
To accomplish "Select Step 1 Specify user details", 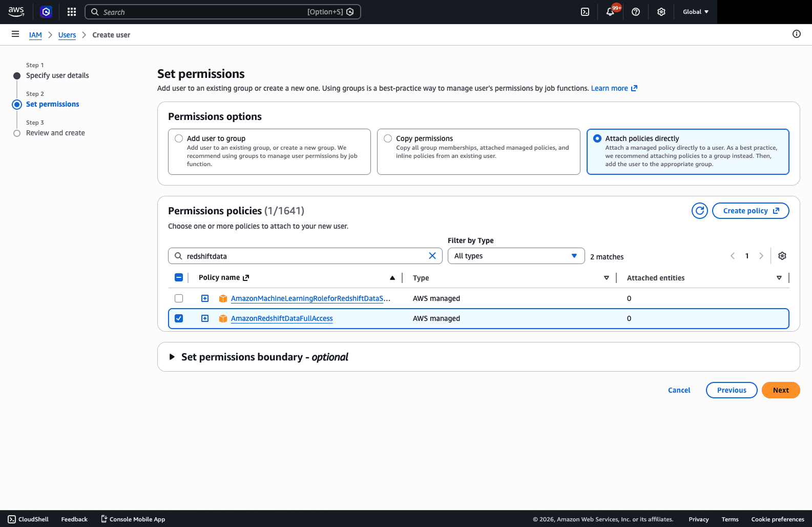I will (x=57, y=75).
